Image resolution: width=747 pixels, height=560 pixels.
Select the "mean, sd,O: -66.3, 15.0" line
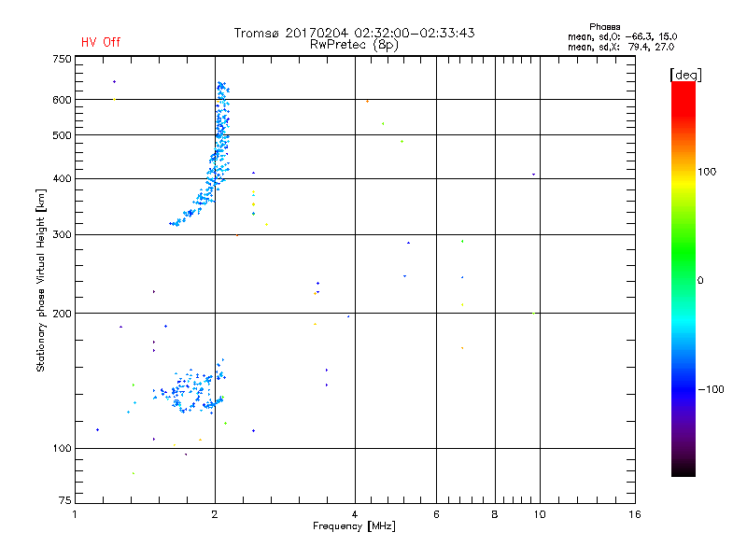(x=622, y=36)
